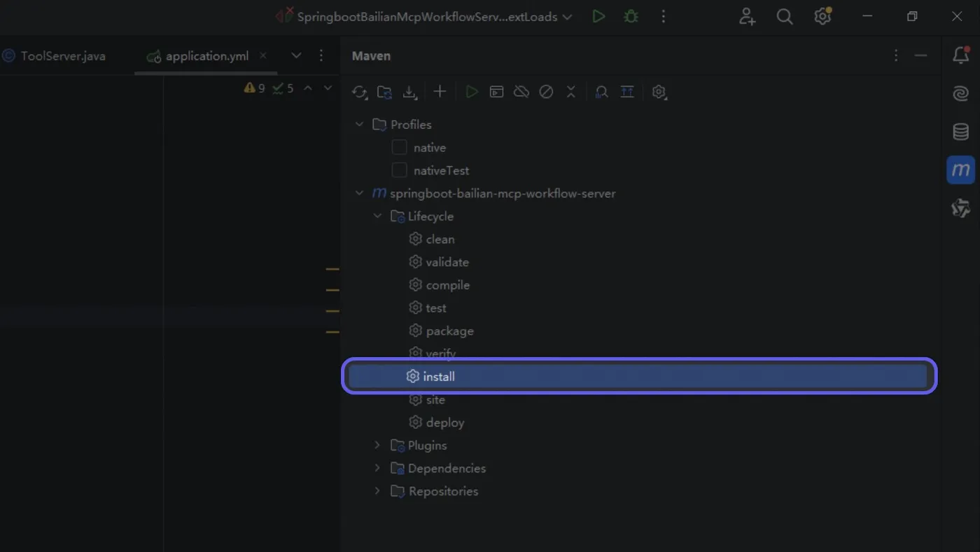
Task: Expand the Plugins node
Action: coord(377,445)
